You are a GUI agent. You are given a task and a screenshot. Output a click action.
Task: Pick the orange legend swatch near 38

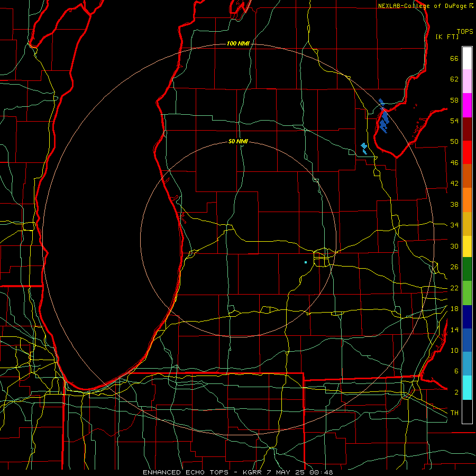[x=467, y=200]
